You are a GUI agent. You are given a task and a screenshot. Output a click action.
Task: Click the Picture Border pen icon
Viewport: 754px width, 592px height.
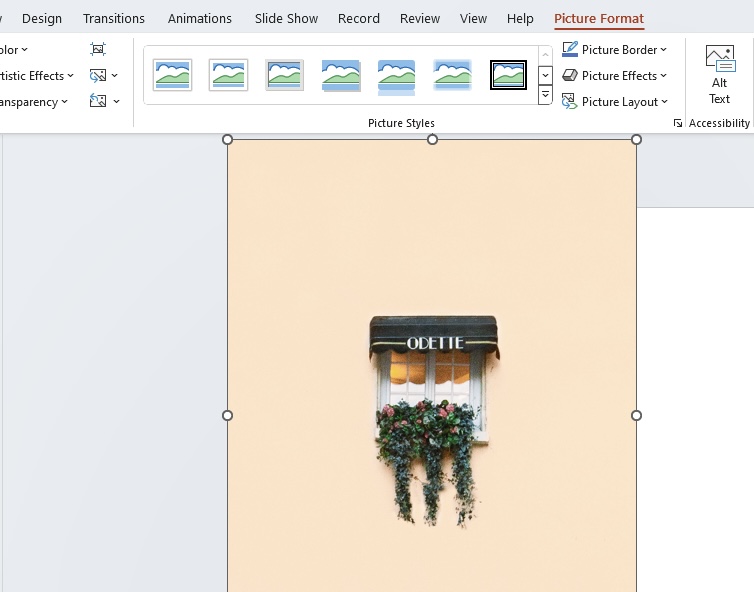(570, 49)
